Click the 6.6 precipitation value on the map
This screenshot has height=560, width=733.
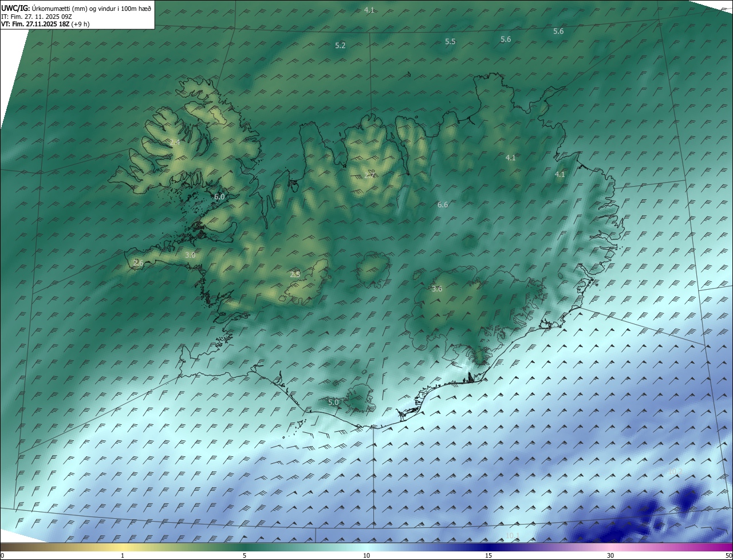(443, 204)
